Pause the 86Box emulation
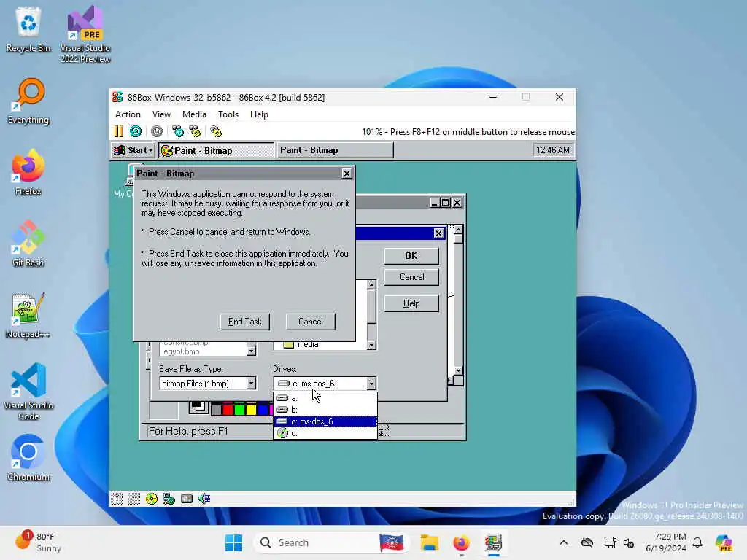The image size is (747, 560). click(119, 131)
